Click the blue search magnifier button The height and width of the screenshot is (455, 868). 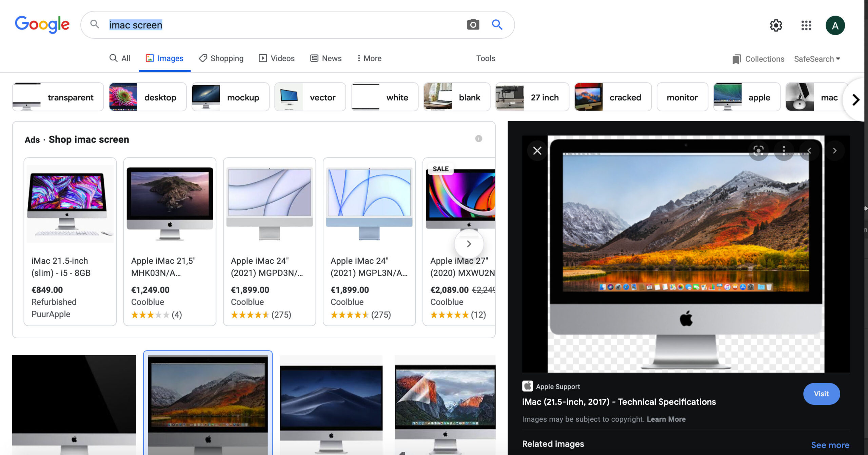[x=497, y=24]
